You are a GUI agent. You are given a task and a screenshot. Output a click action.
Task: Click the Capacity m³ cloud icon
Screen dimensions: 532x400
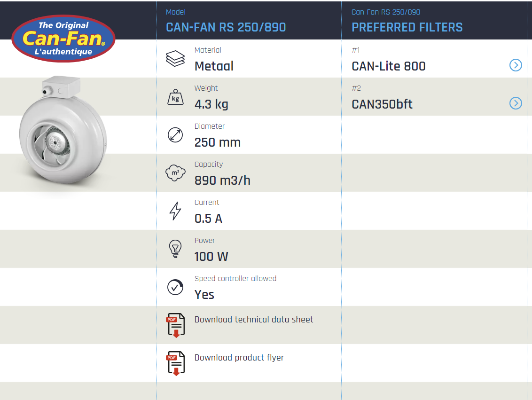(175, 173)
